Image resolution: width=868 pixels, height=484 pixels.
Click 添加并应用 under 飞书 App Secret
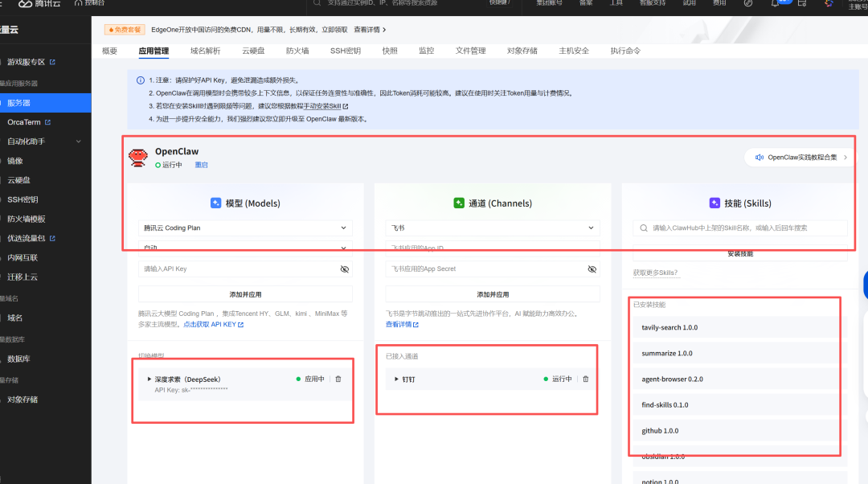click(x=493, y=294)
